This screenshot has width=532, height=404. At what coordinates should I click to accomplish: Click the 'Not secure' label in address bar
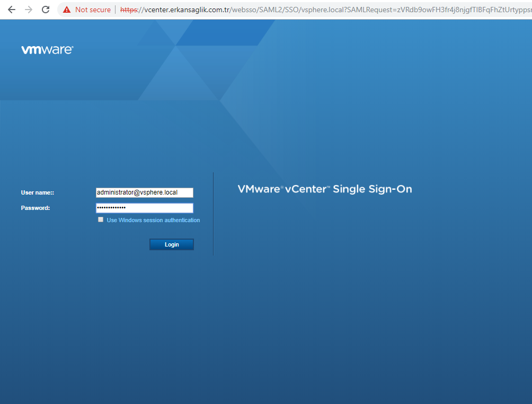pyautogui.click(x=93, y=10)
